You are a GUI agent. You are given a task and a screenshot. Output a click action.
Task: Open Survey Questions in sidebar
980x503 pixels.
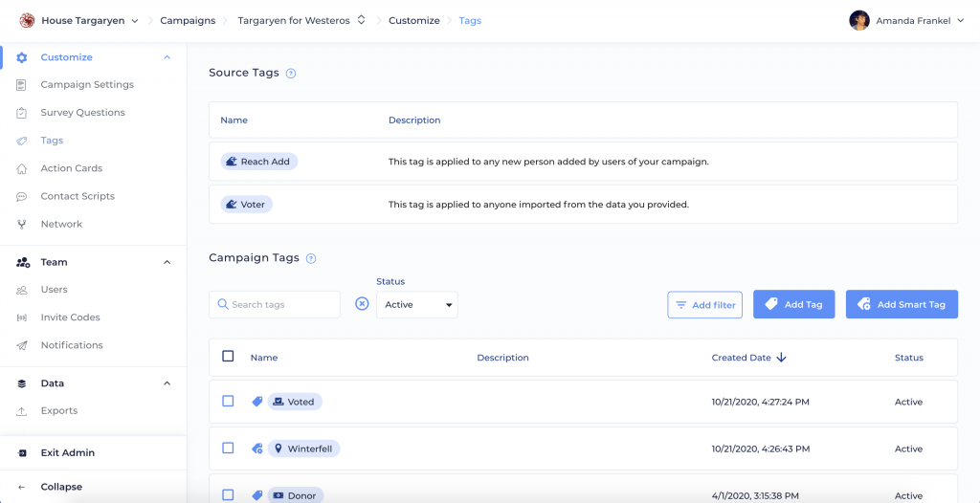82,113
